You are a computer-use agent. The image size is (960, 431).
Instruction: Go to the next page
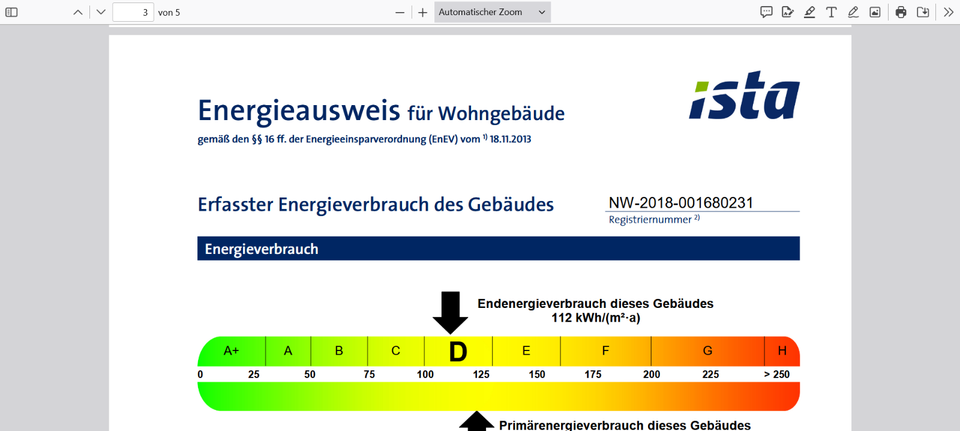tap(100, 12)
